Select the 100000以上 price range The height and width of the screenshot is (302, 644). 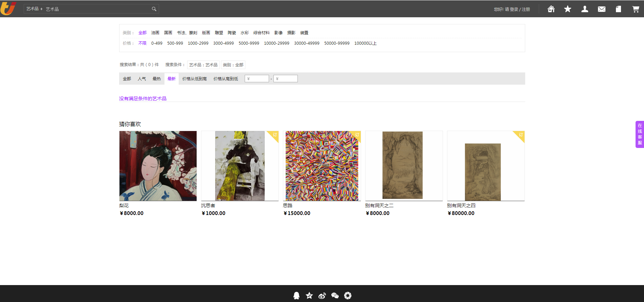tap(365, 43)
